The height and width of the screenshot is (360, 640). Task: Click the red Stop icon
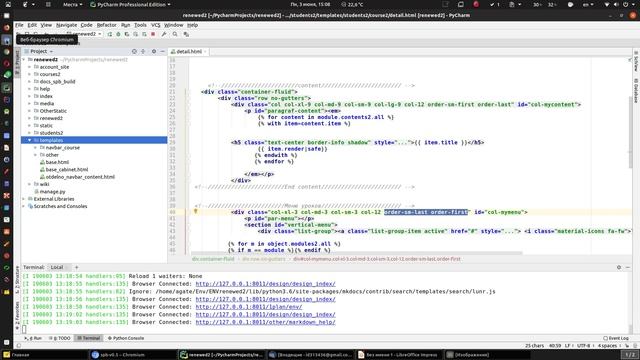[153, 34]
